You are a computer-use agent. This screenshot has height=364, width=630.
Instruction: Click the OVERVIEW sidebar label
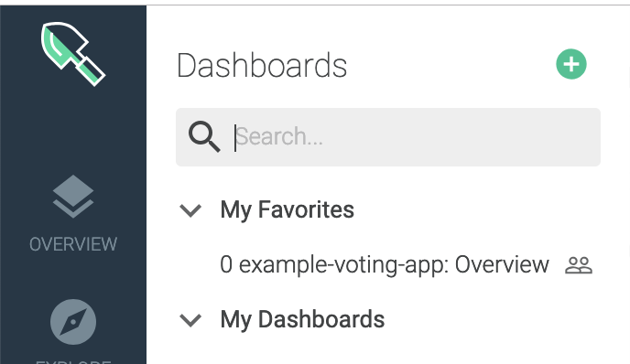point(73,244)
